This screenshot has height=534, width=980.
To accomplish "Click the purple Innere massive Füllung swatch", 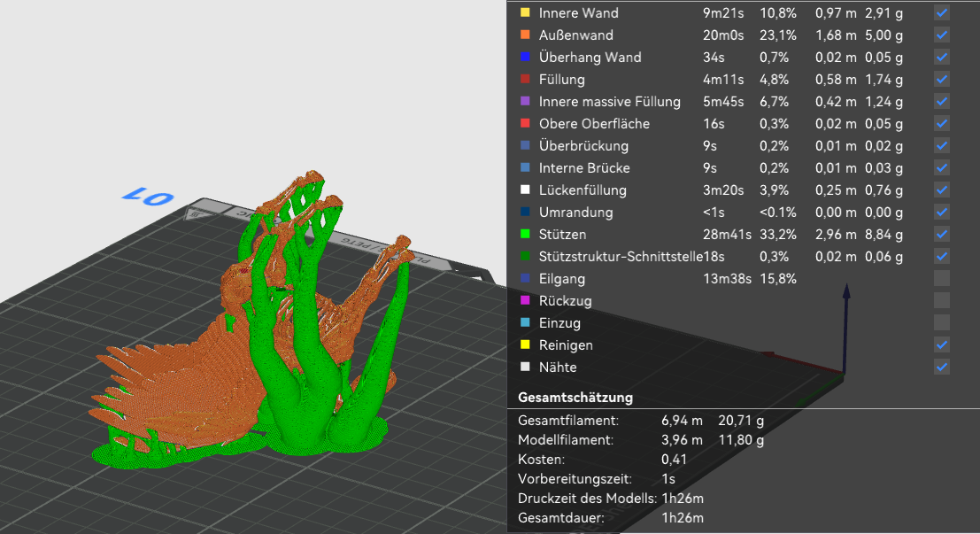I will click(525, 101).
